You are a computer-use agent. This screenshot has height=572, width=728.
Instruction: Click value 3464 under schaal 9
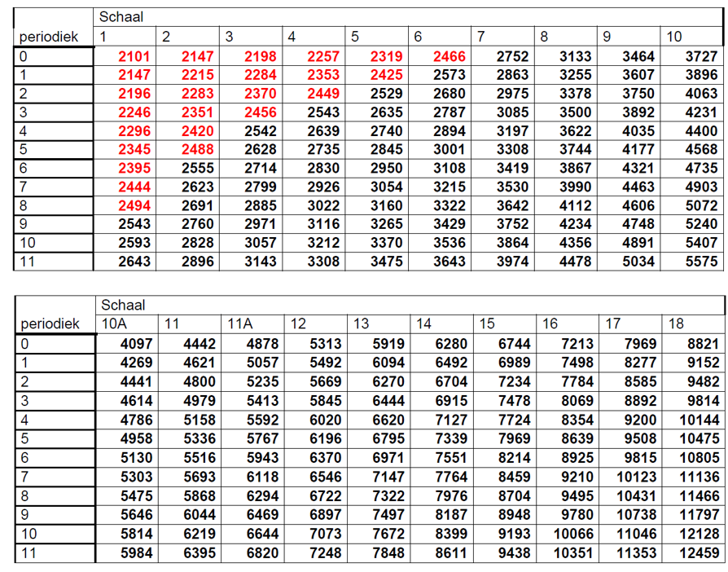[x=638, y=56]
